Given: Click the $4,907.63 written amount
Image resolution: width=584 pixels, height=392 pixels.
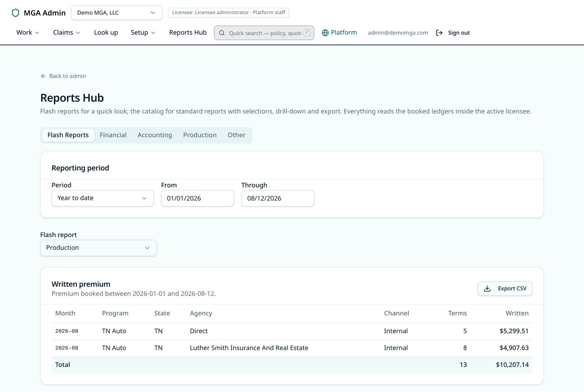Looking at the screenshot, I should (514, 348).
